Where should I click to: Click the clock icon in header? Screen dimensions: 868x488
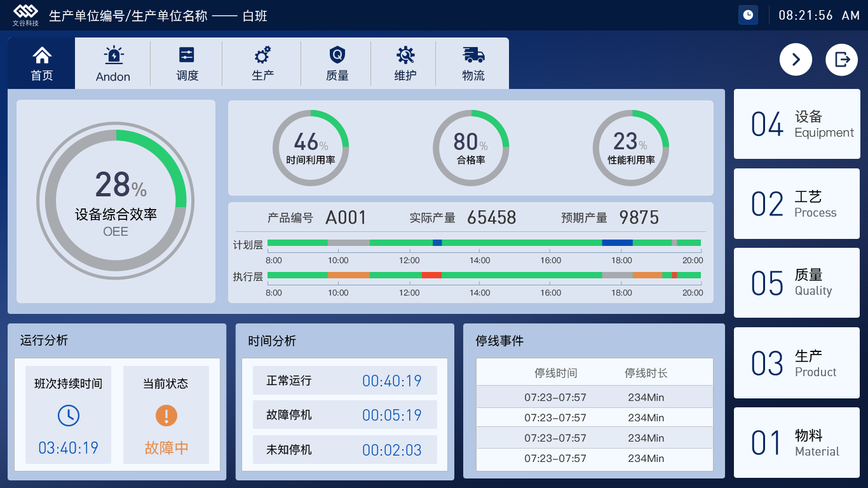[748, 15]
